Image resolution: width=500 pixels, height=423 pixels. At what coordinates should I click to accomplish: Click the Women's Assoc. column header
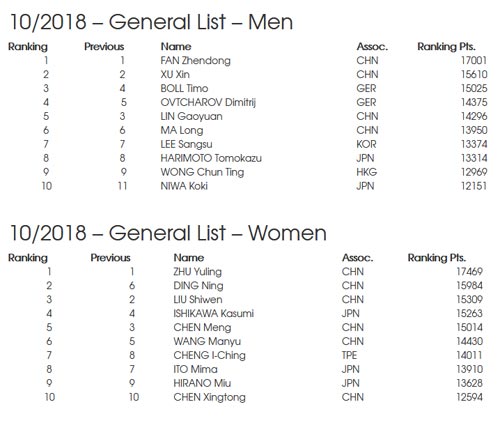pyautogui.click(x=358, y=258)
